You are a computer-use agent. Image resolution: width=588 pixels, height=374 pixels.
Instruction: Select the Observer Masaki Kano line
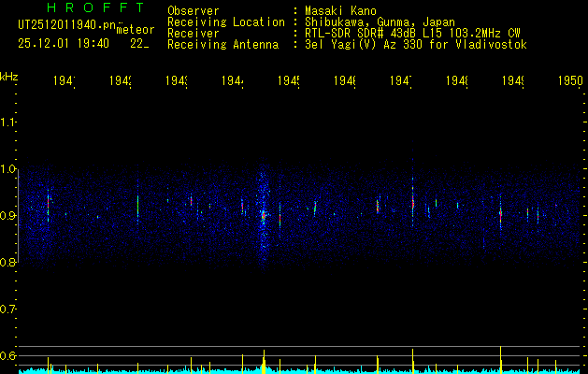tap(272, 10)
